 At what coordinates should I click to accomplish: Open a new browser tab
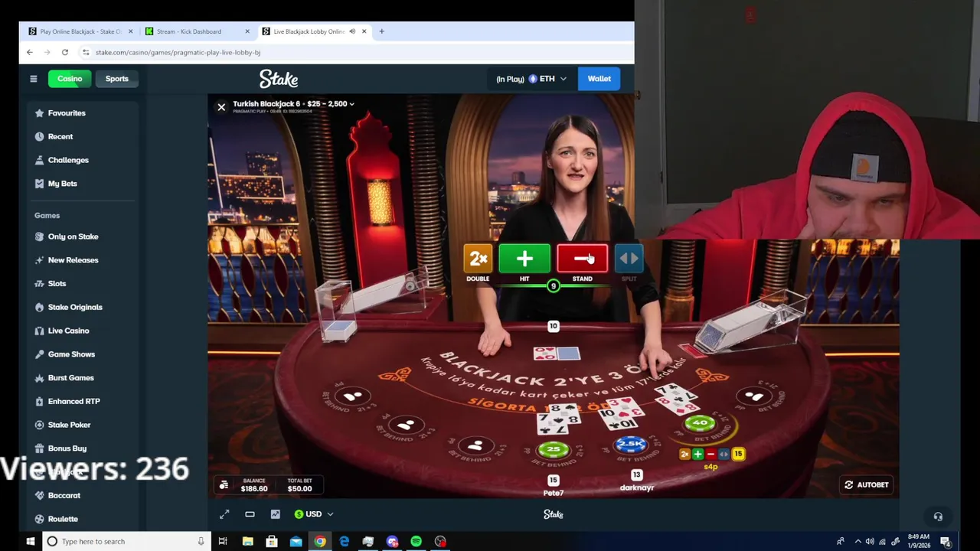(x=382, y=31)
